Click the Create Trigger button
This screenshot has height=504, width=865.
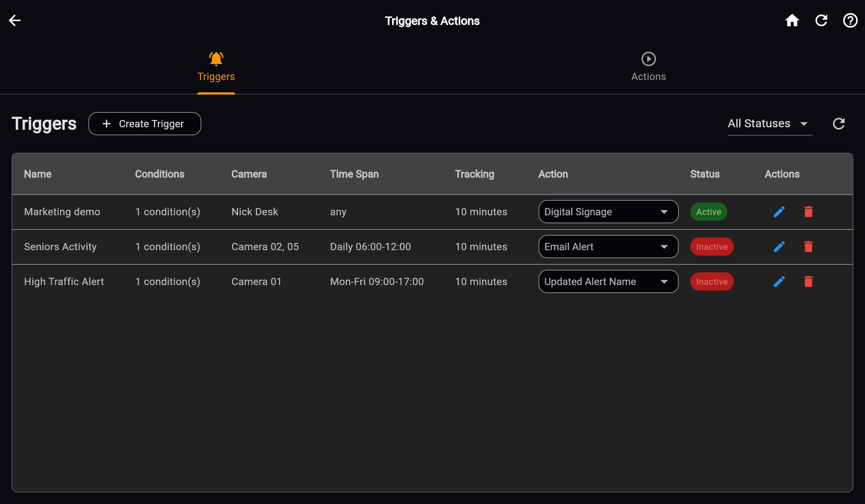point(145,124)
